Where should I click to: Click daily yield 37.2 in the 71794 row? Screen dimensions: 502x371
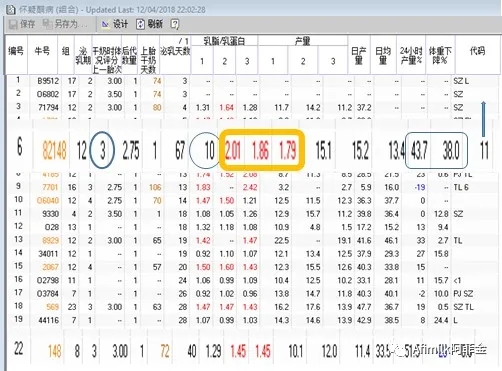pyautogui.click(x=364, y=108)
